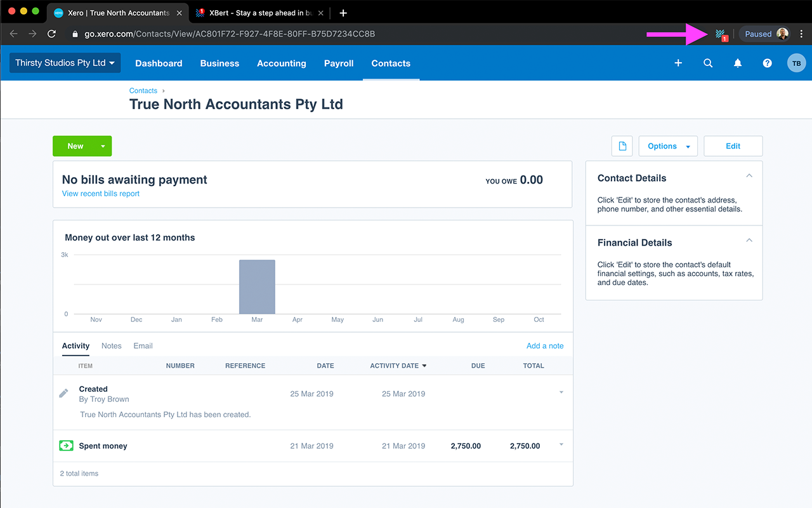Open Thirsty Studios Pty Ltd organisation dropdown

click(65, 63)
